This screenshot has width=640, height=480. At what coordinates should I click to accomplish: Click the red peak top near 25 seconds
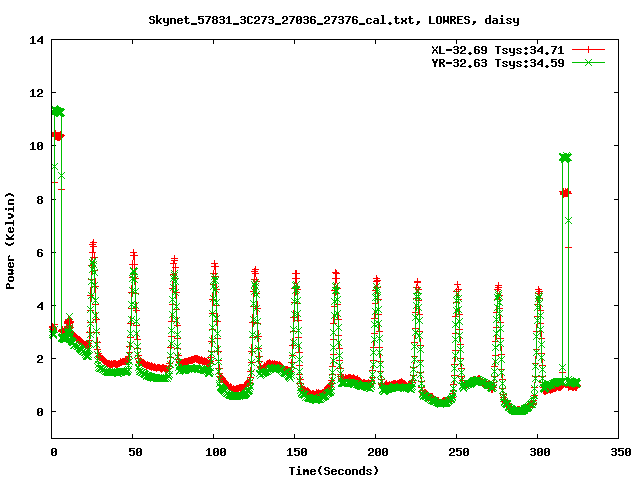click(x=93, y=244)
